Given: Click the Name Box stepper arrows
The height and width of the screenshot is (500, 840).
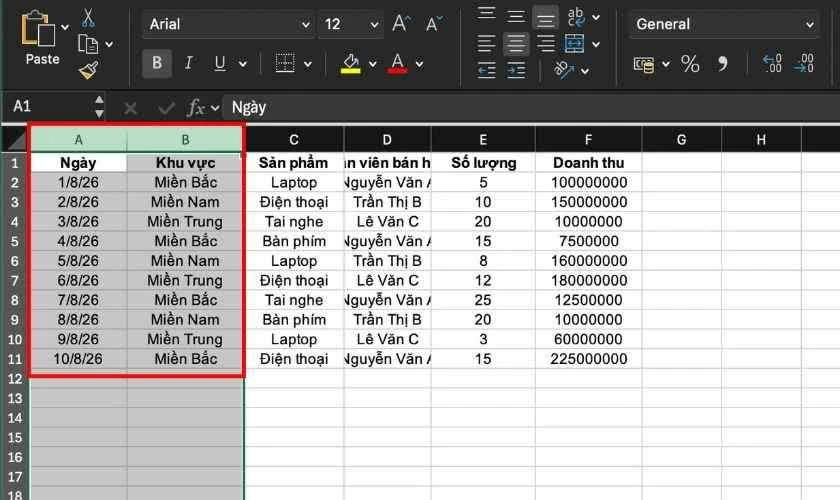Looking at the screenshot, I should (x=99, y=106).
